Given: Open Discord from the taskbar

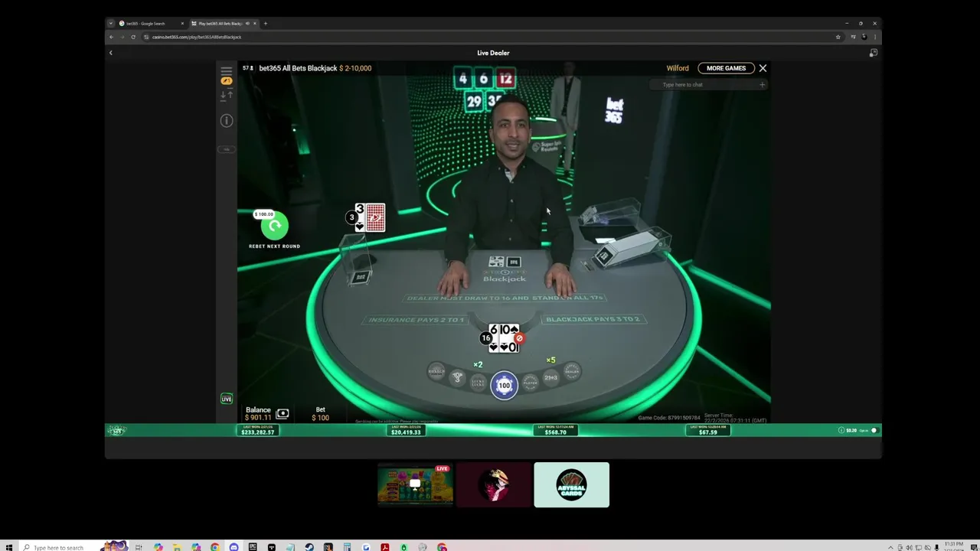Looking at the screenshot, I should pos(234,546).
